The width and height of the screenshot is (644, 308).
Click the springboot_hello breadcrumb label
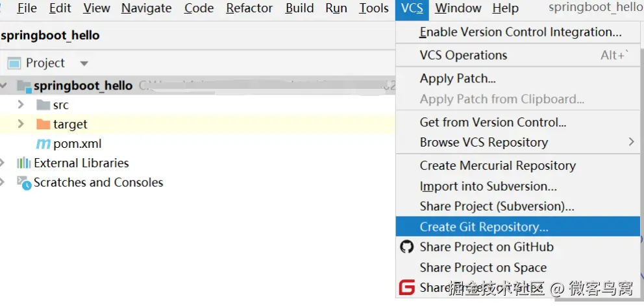51,35
